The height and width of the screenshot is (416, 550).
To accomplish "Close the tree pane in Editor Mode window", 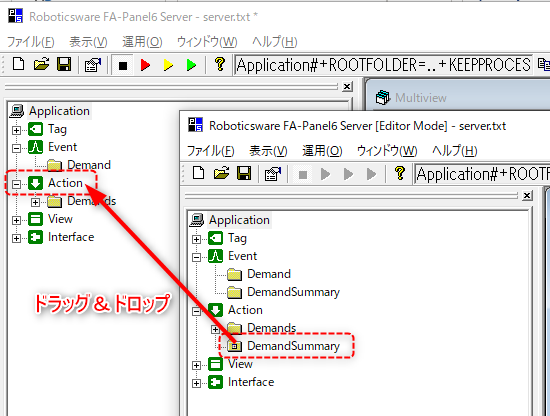I will pyautogui.click(x=527, y=195).
